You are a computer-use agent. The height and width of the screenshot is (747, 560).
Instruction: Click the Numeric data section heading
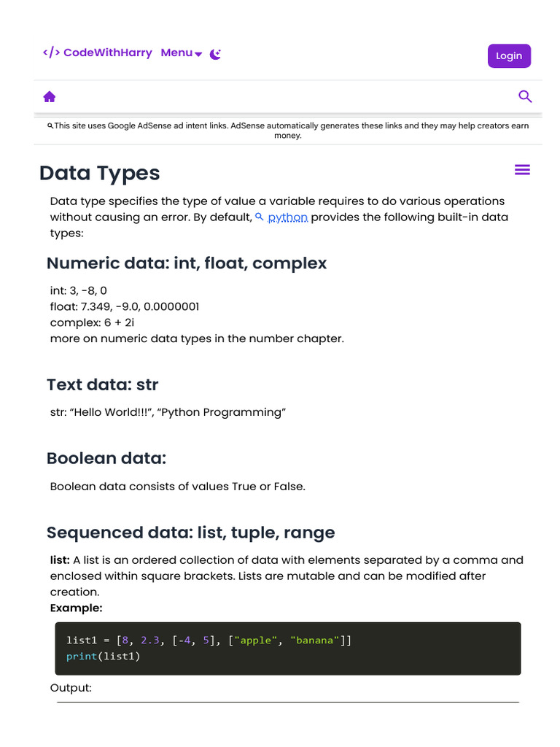click(x=187, y=263)
